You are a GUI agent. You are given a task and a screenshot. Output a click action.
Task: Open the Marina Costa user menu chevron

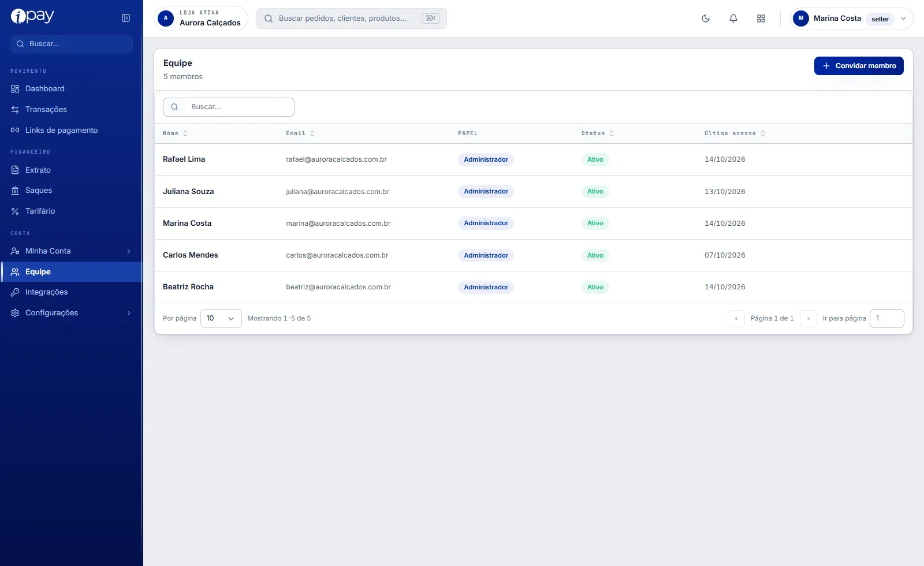903,18
